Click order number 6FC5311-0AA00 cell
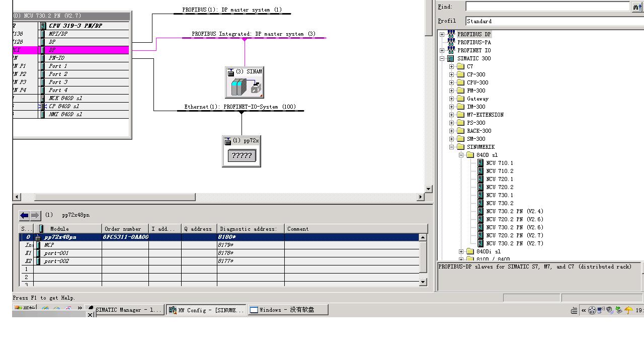 tap(125, 237)
